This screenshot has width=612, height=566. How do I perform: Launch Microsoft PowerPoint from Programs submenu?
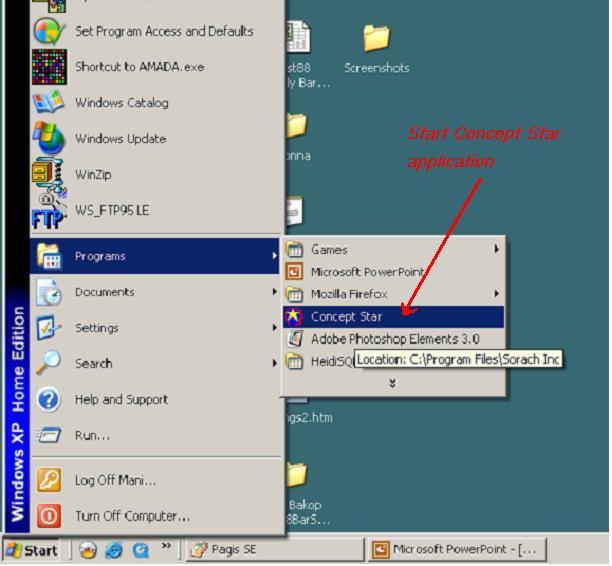[393, 272]
